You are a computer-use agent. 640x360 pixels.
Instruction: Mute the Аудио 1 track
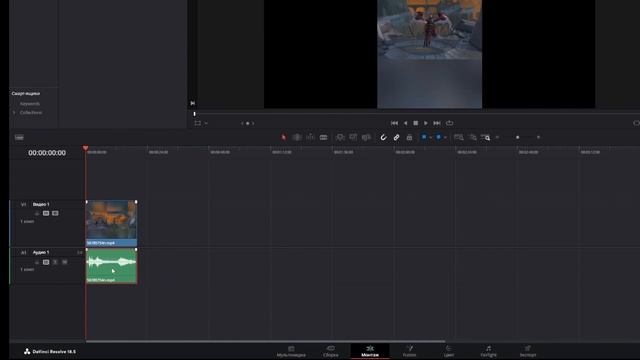click(64, 262)
